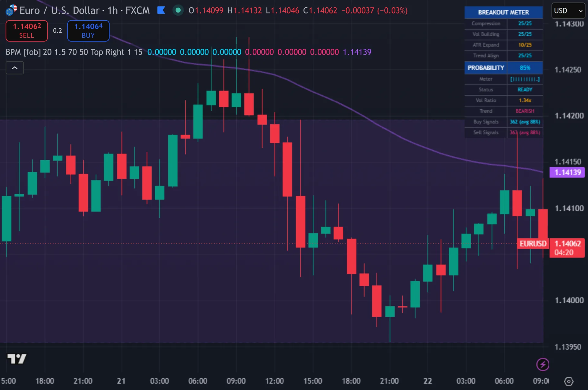Click the PROBABILITY label cell

click(x=486, y=68)
